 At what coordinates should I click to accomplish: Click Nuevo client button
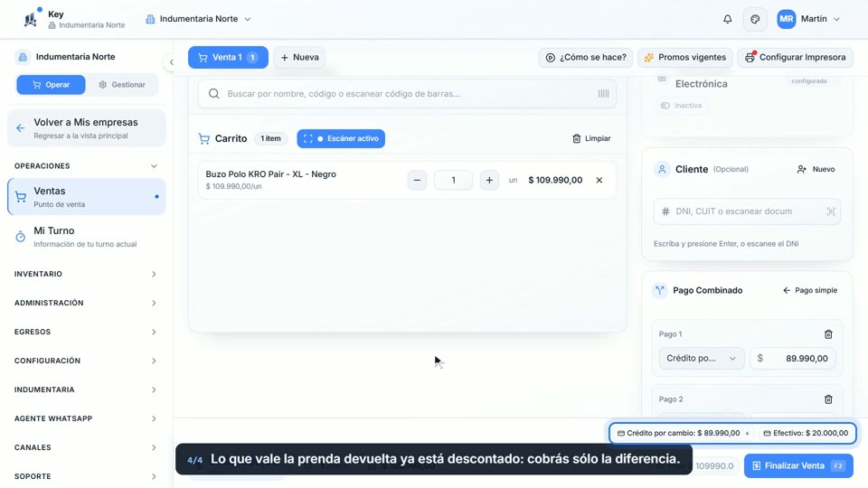point(816,169)
